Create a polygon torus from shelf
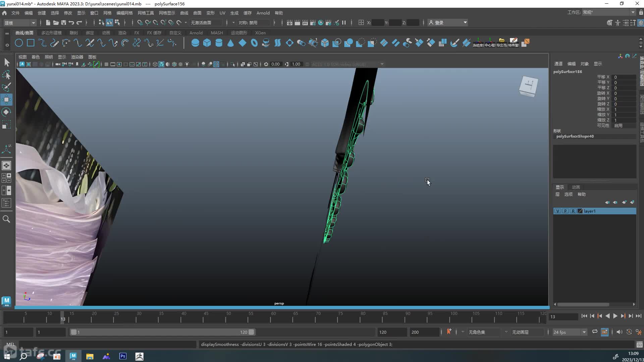 click(x=254, y=43)
